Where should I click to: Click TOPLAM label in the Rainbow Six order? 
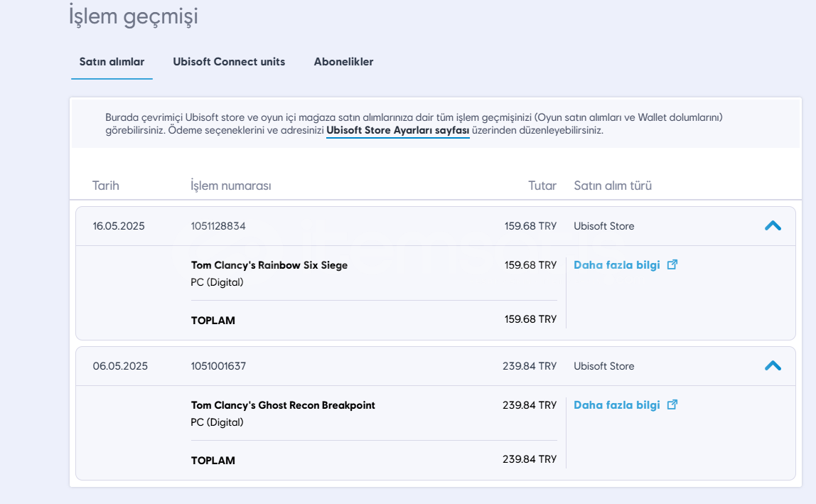(213, 321)
